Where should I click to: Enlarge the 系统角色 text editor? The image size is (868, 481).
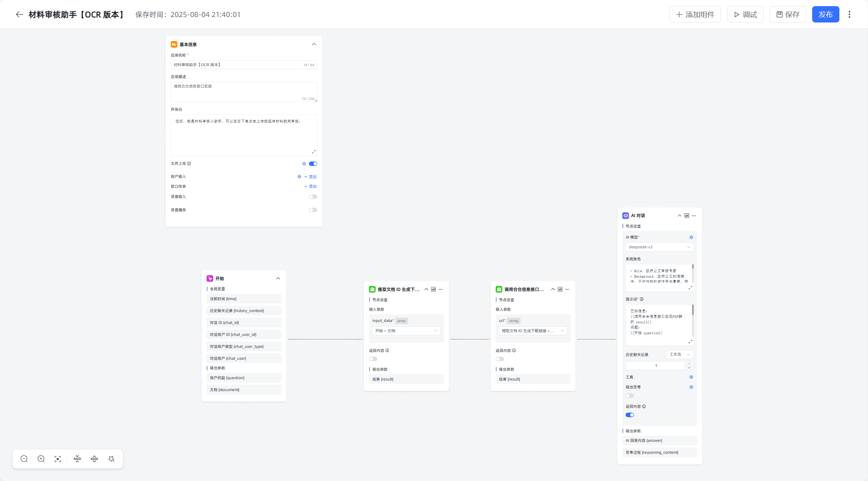click(690, 288)
